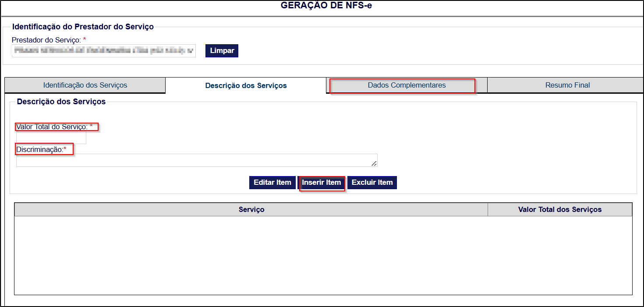Click the empty services table body

click(x=323, y=255)
